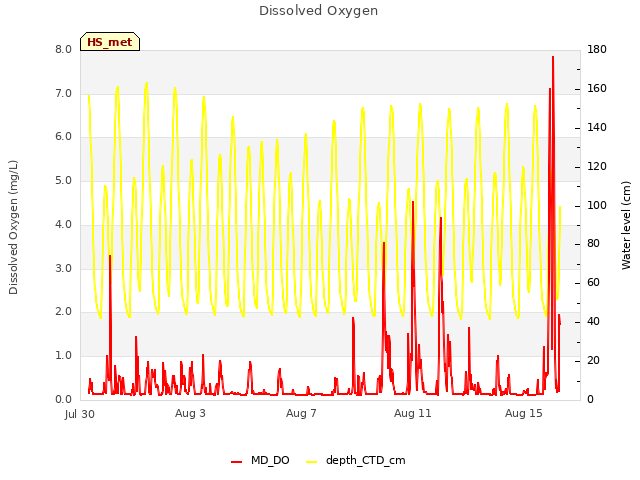Screen dimensions: 640x480
Task: Click the 140 right axis value
Action: (597, 127)
